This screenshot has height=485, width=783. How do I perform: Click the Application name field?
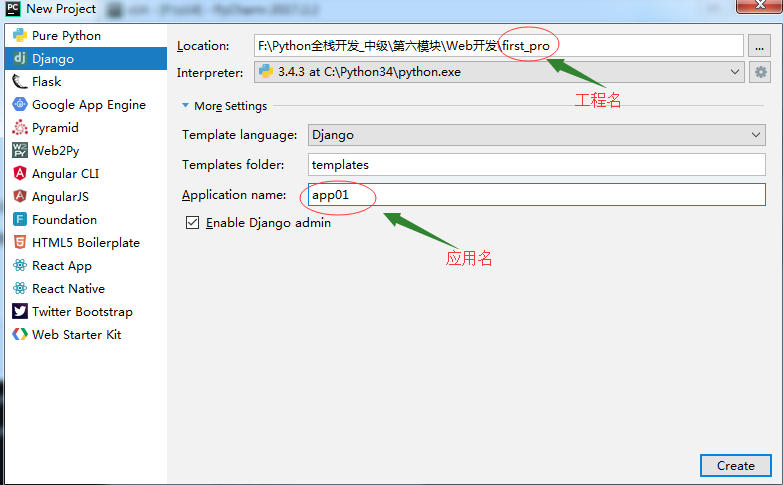click(x=537, y=195)
